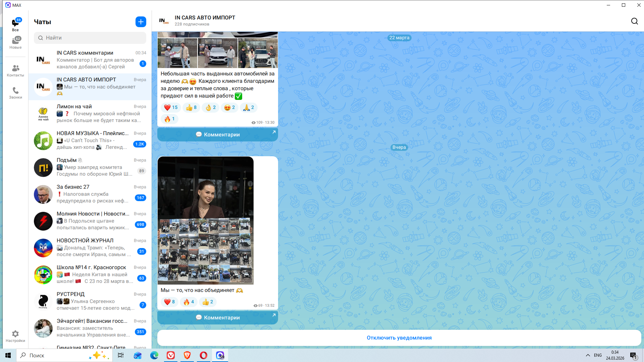Image resolution: width=644 pixels, height=362 pixels.
Task: Switch input language ENG indicator
Action: [x=598, y=355]
